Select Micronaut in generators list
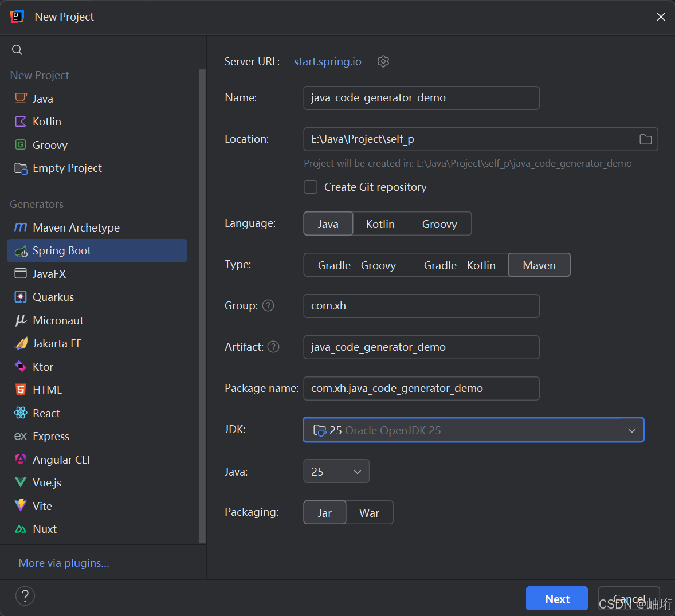The image size is (675, 616). pyautogui.click(x=97, y=320)
